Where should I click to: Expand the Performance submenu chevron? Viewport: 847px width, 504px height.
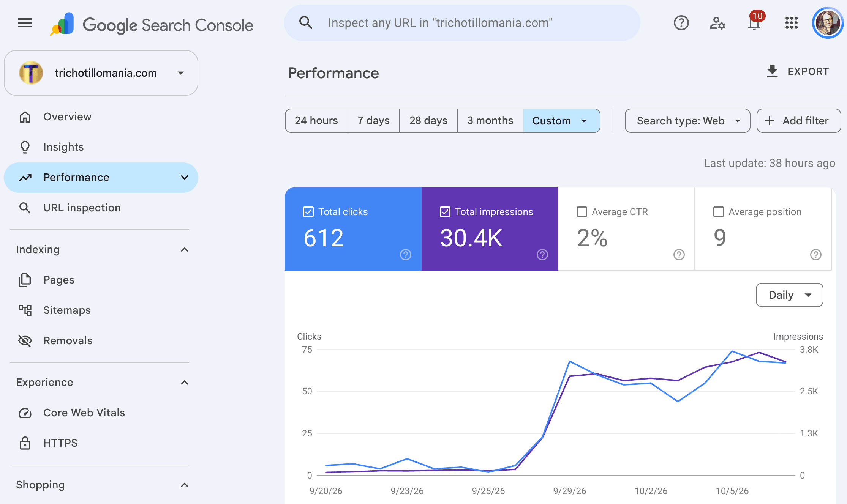[x=185, y=177]
